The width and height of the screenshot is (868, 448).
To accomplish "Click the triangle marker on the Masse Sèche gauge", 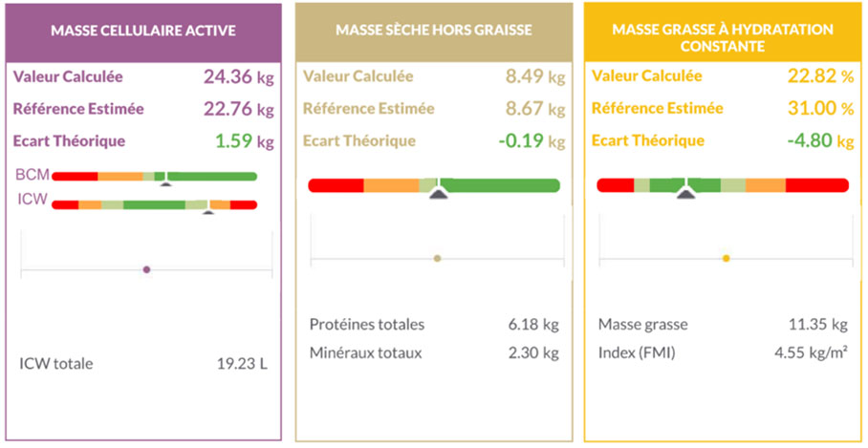I will (438, 194).
